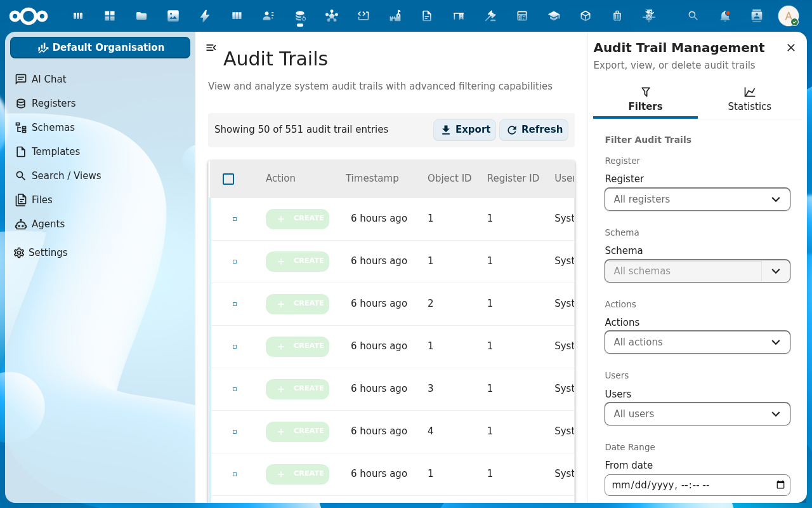Image resolution: width=812 pixels, height=508 pixels.
Task: Open the document page icon in top bar
Action: coord(427,16)
